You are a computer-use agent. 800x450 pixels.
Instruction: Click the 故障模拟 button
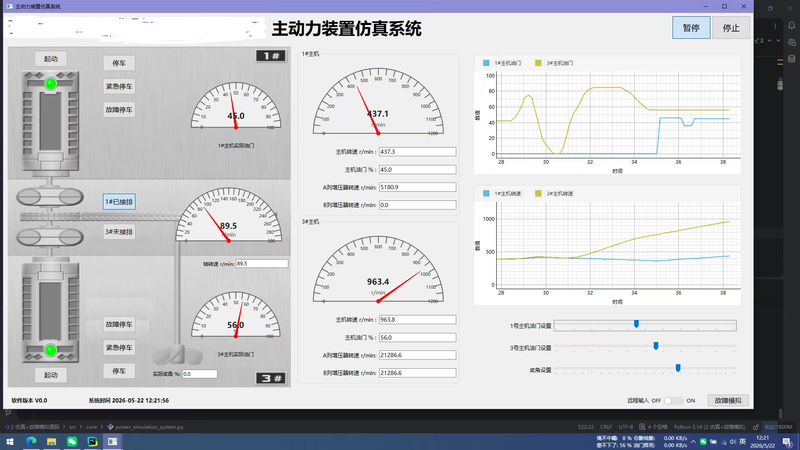coord(728,401)
